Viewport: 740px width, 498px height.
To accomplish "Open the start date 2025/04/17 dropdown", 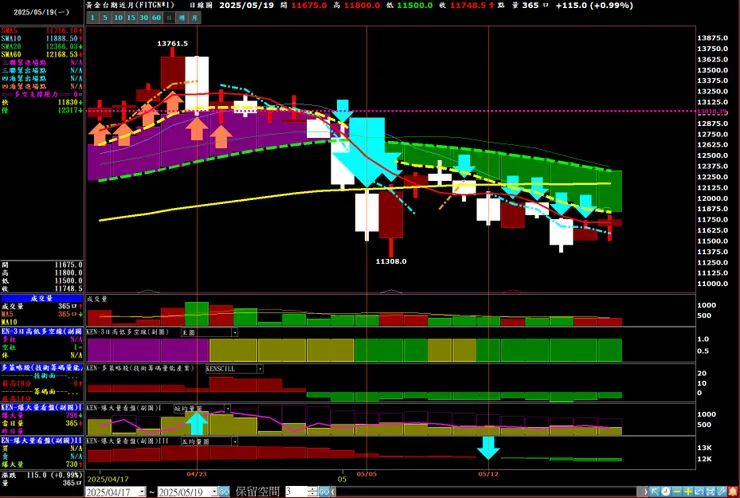I will click(142, 492).
